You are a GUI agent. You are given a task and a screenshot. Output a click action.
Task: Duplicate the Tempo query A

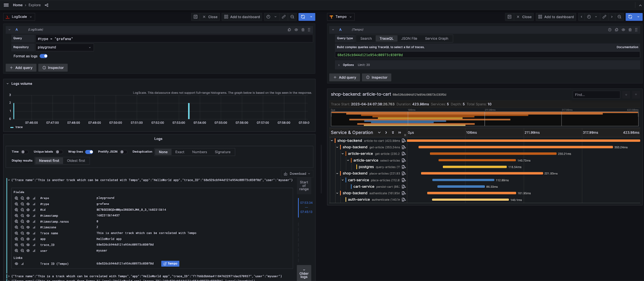[616, 30]
